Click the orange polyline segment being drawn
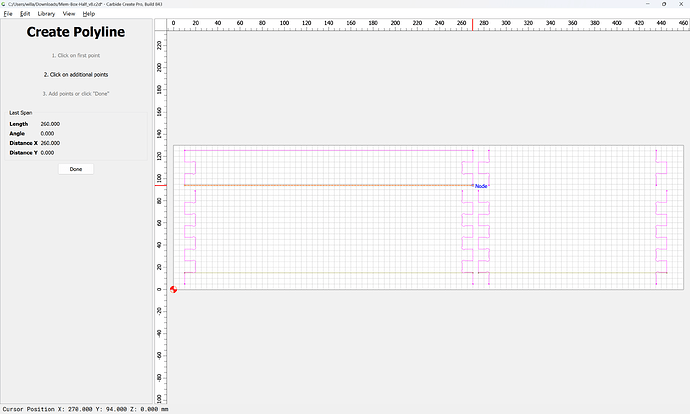 [328, 185]
